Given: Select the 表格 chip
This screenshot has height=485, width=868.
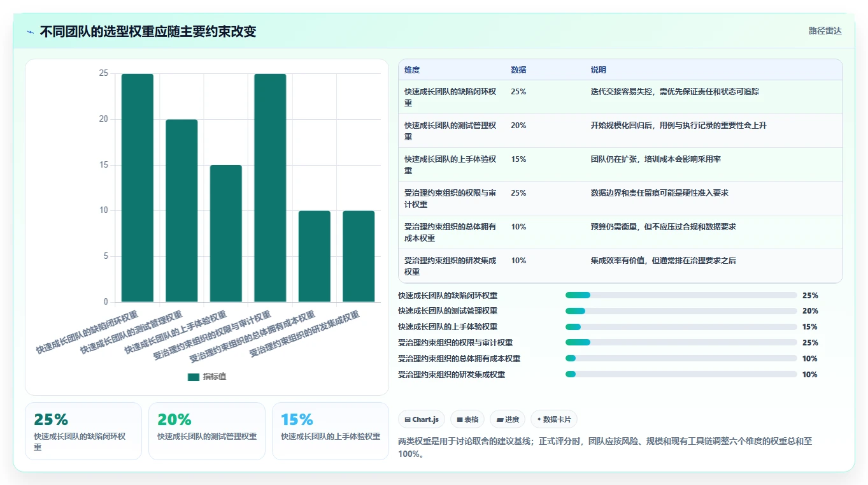Looking at the screenshot, I should point(467,419).
